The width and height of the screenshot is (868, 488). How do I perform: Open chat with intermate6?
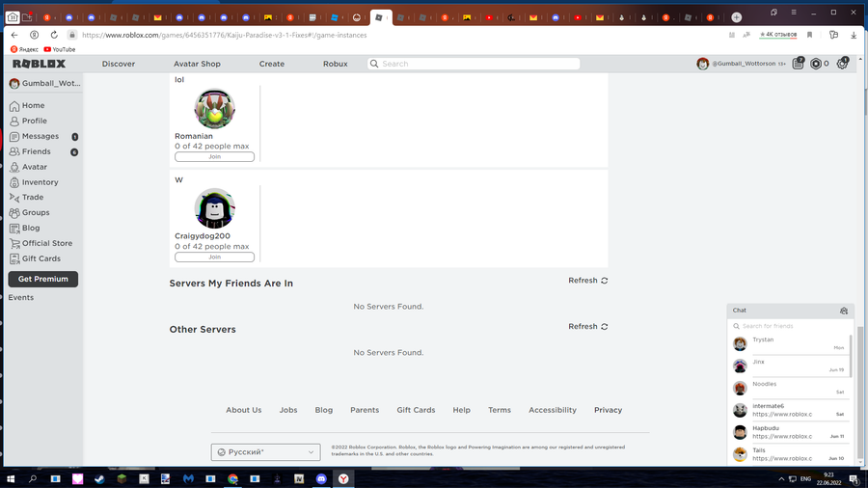[789, 410]
